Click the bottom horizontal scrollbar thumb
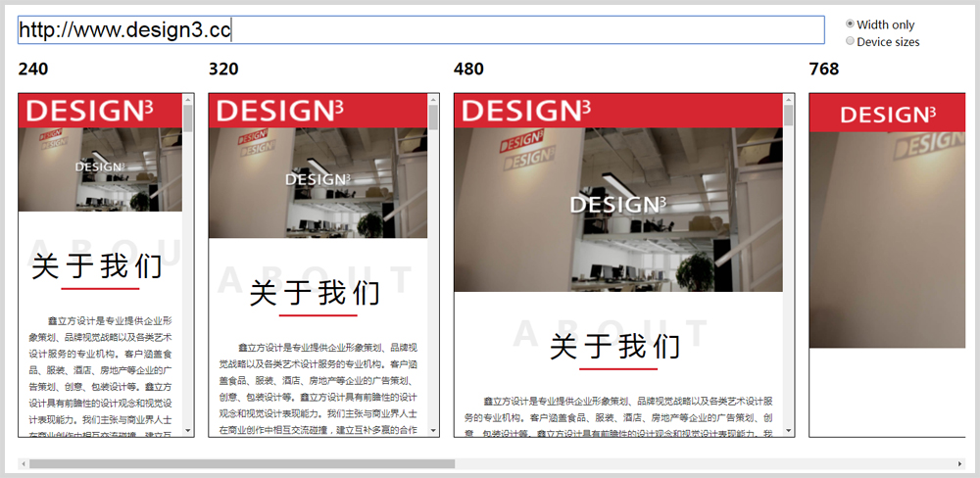980x478 pixels. (x=242, y=463)
